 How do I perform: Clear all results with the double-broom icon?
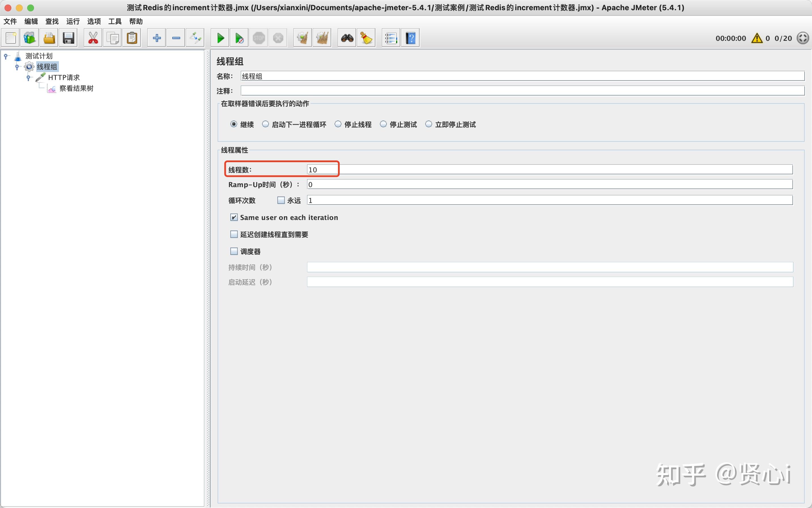322,38
